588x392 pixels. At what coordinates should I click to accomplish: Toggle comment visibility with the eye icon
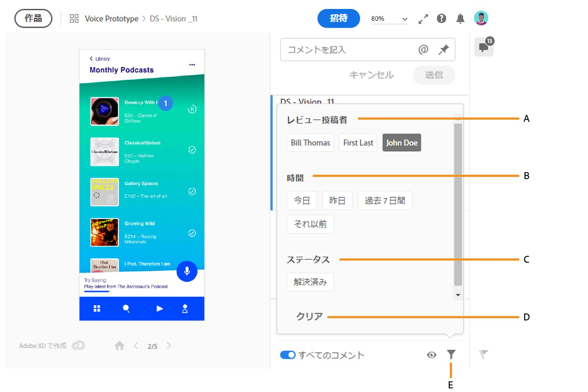(431, 355)
